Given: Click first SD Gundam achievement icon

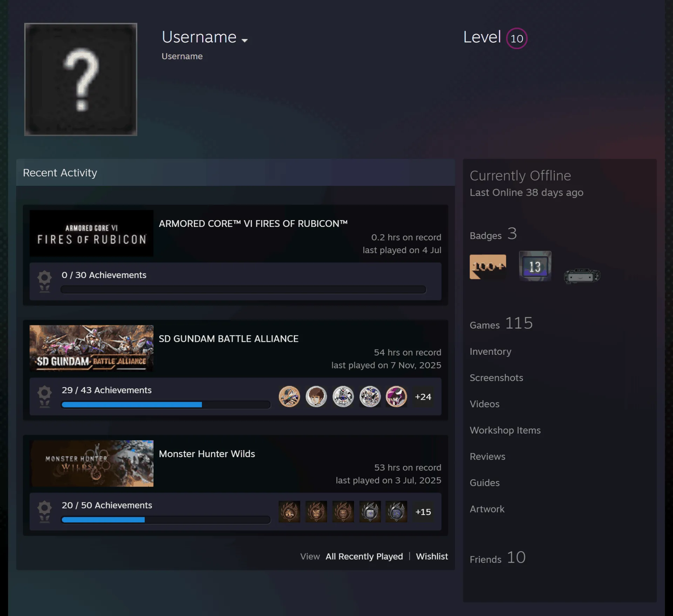Looking at the screenshot, I should tap(289, 397).
